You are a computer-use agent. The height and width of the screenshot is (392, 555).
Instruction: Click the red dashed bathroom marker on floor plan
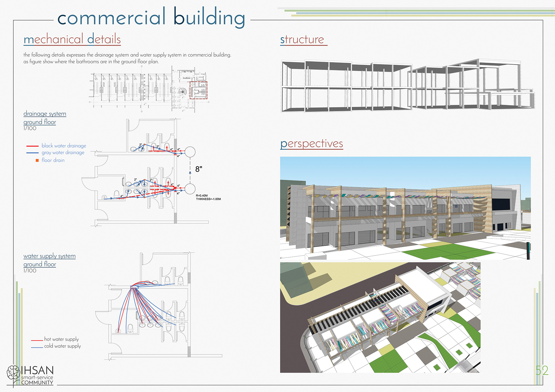tap(198, 90)
